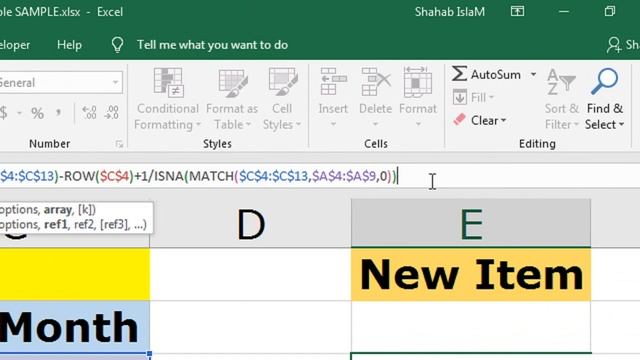This screenshot has height=360, width=640.
Task: Open Sort & Filter
Action: point(562,99)
